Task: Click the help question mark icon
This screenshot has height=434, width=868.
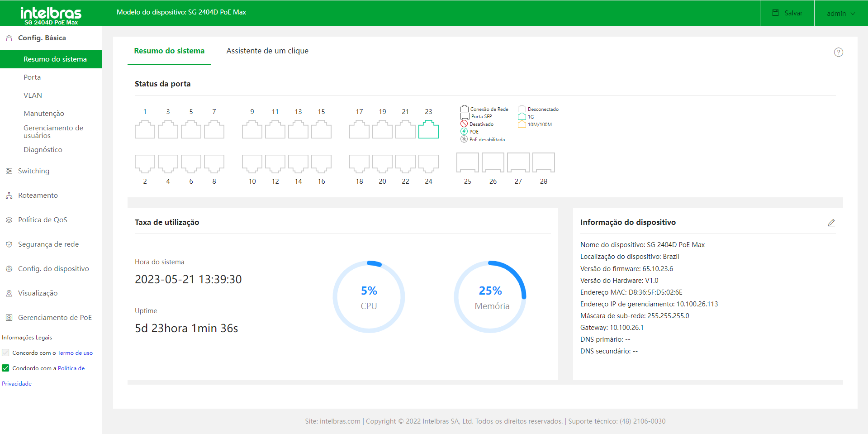Action: point(838,52)
